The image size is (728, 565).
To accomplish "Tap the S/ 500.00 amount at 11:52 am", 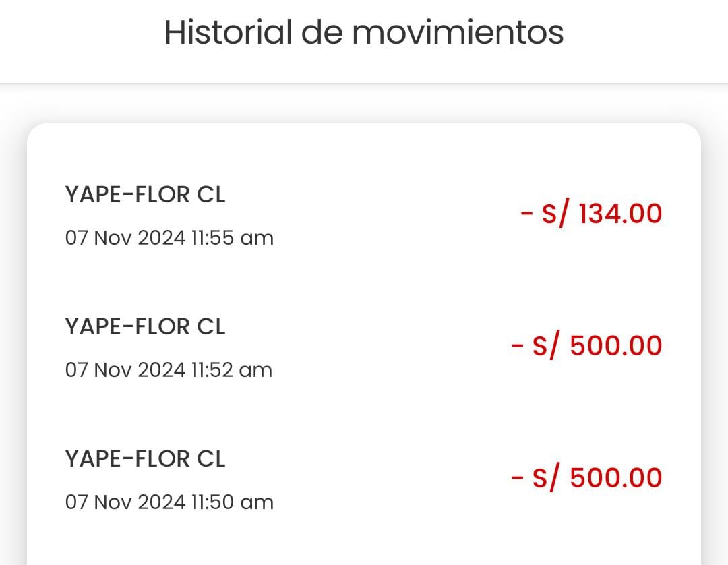I will click(587, 346).
